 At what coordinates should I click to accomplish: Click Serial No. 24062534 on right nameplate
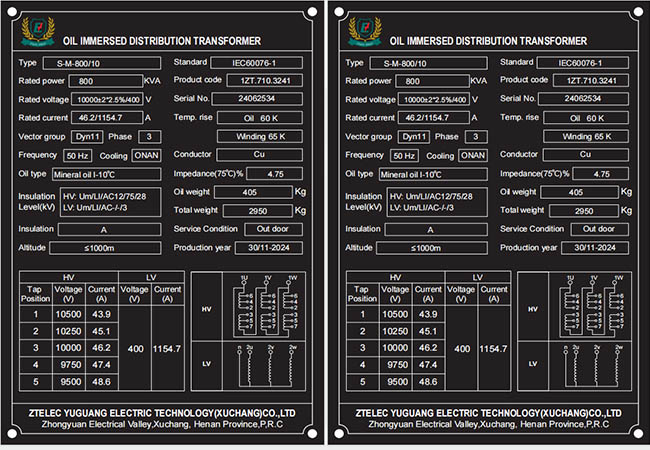coord(583,99)
